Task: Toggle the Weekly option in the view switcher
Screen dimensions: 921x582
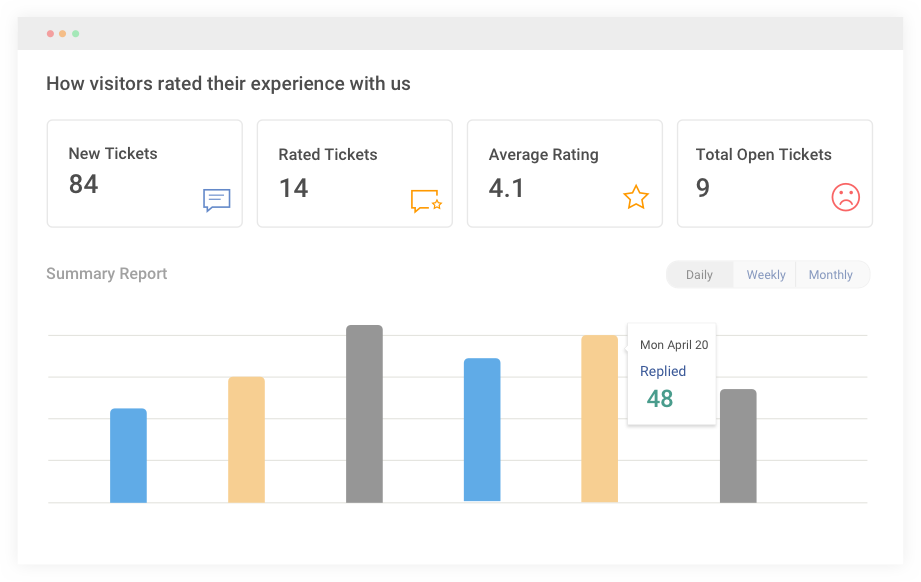Action: [x=765, y=274]
